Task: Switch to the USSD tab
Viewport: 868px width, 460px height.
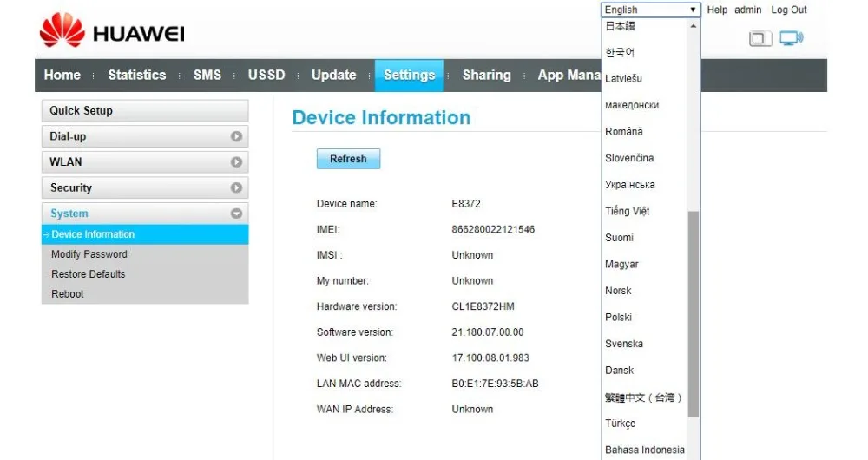Action: (x=266, y=75)
